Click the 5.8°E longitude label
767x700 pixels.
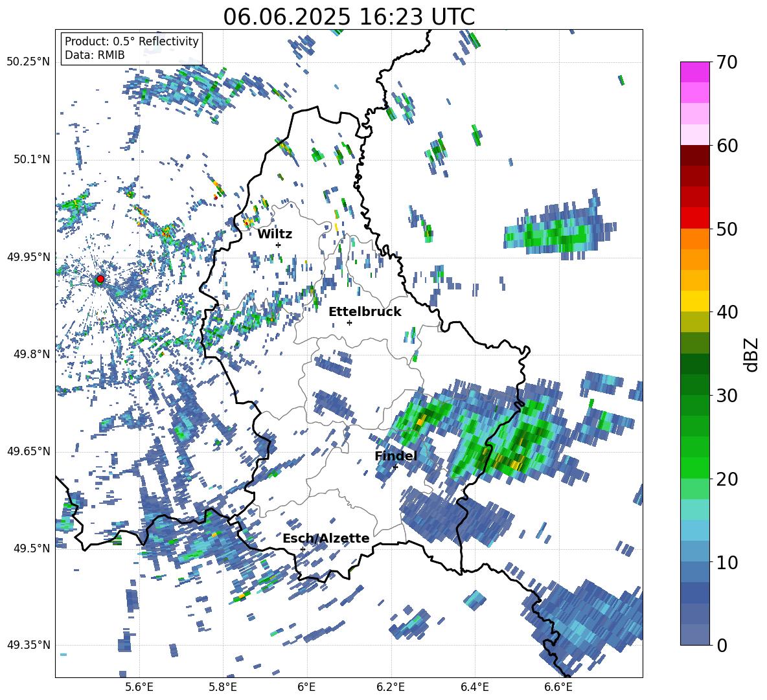coord(223,687)
